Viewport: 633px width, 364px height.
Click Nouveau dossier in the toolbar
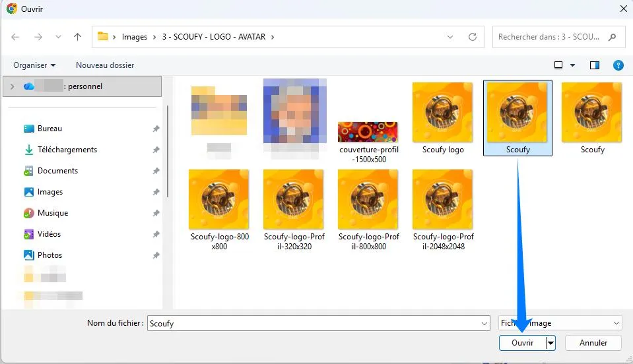point(105,65)
